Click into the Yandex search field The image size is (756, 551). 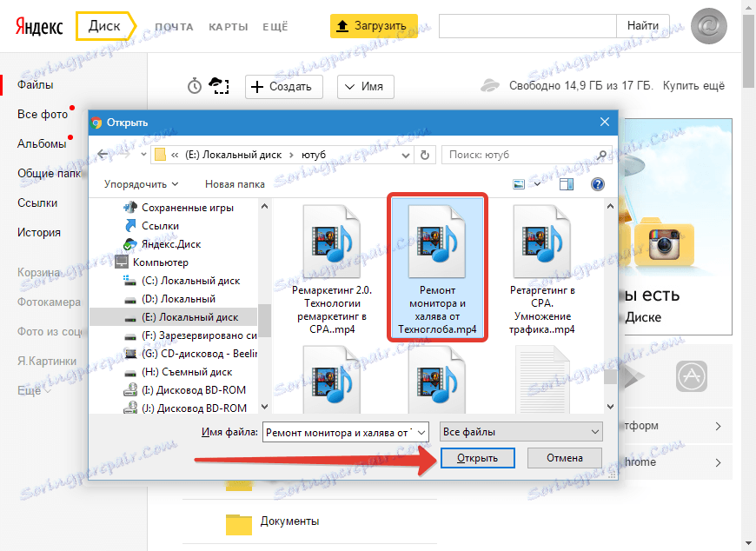(x=527, y=26)
